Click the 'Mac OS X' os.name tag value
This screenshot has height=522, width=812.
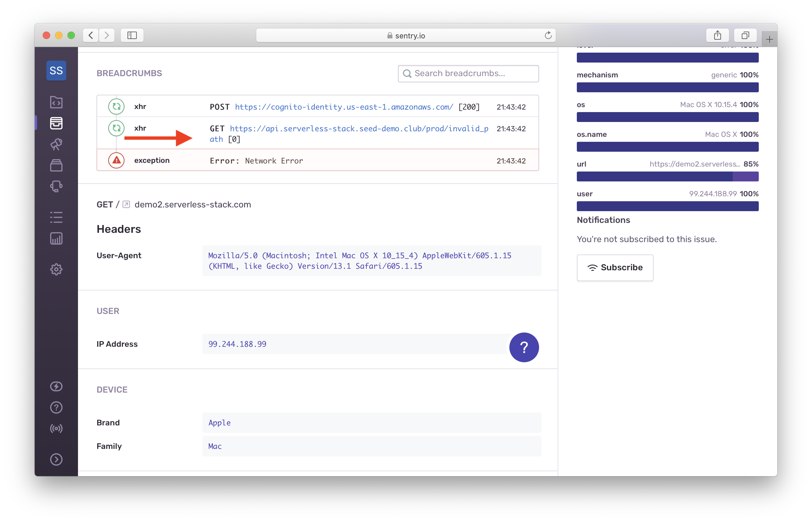click(x=721, y=134)
